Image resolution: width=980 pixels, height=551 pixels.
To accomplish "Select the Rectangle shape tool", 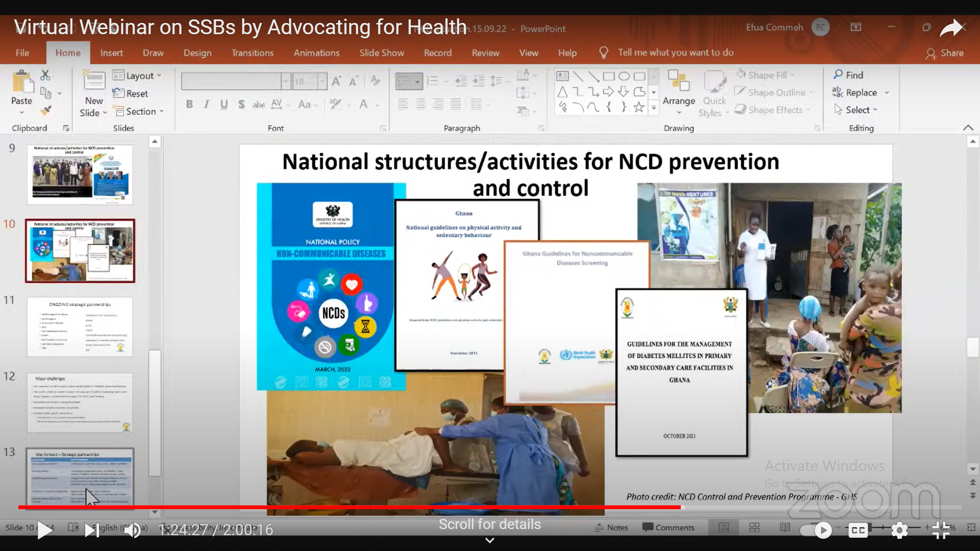I will point(608,76).
